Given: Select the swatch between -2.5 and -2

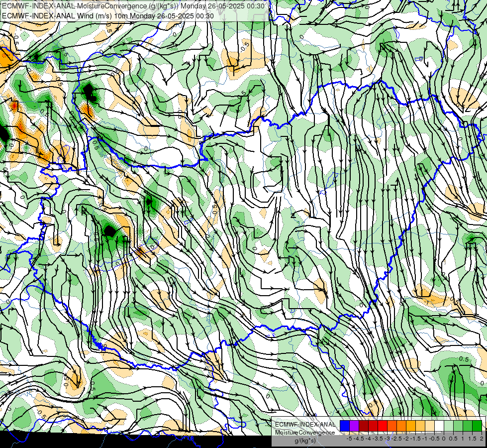Looking at the screenshot, I should point(401,426).
